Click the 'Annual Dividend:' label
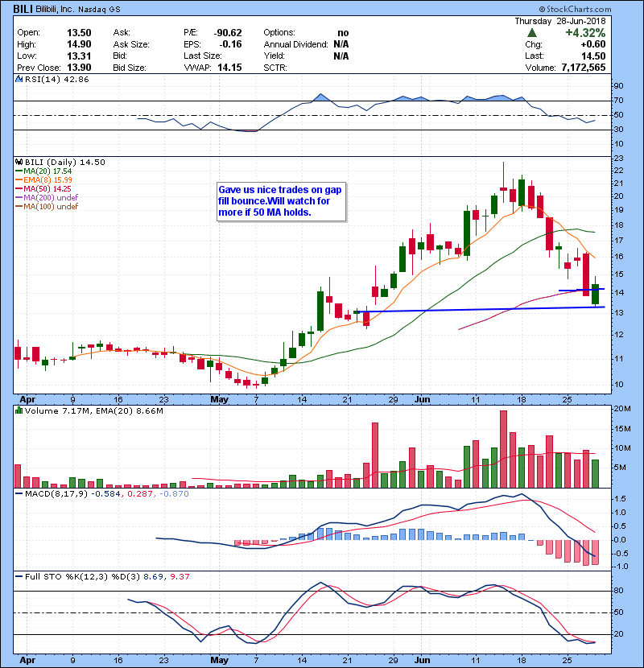The width and height of the screenshot is (644, 668). [x=295, y=44]
